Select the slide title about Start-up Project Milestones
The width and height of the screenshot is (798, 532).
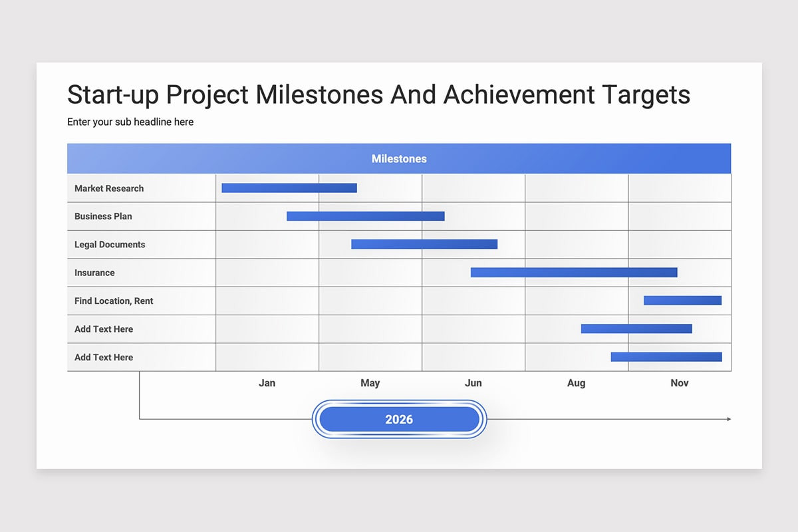coord(378,95)
